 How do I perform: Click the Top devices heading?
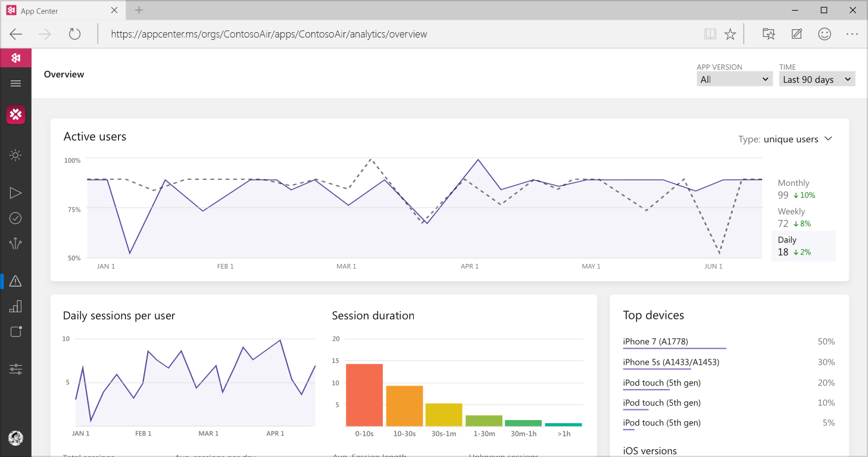tap(654, 316)
